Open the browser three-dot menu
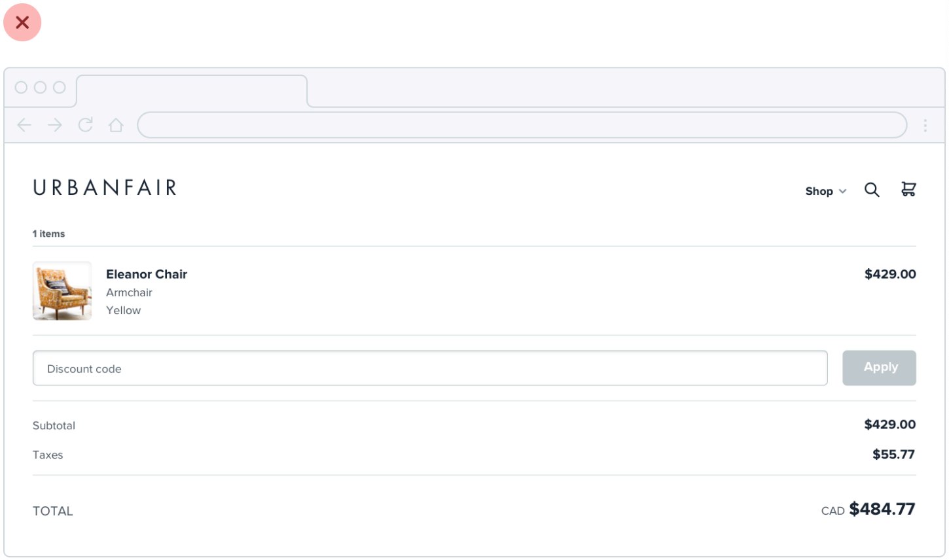949x560 pixels. click(925, 126)
